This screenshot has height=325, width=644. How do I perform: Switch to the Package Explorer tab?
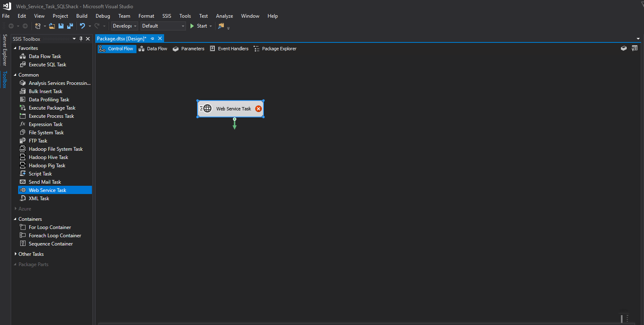point(275,49)
